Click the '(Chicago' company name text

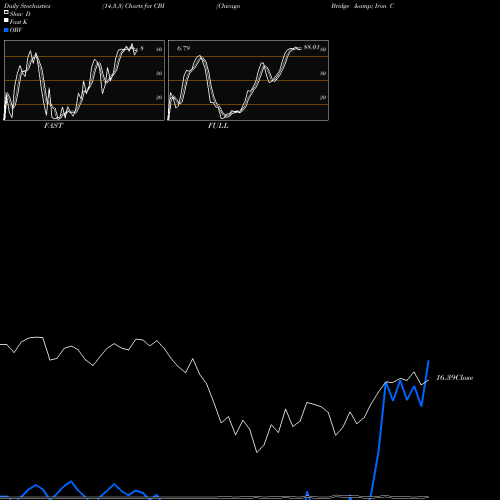[228, 6]
